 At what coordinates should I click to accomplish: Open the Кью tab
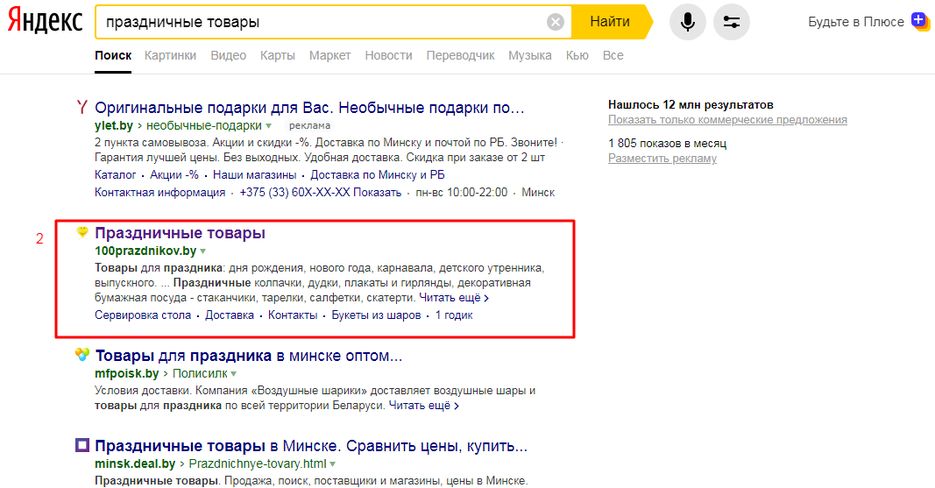coord(577,55)
